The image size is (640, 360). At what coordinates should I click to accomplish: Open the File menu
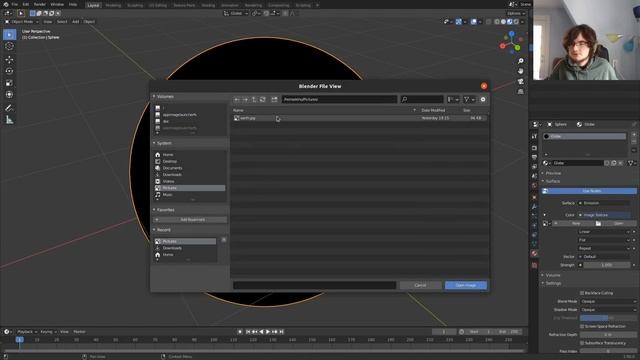tap(15, 4)
